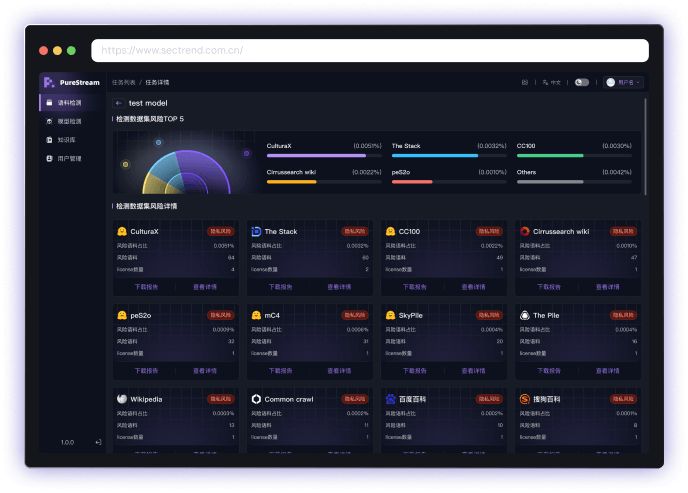
Task: Open the 用户名 user dropdown
Action: (x=623, y=82)
